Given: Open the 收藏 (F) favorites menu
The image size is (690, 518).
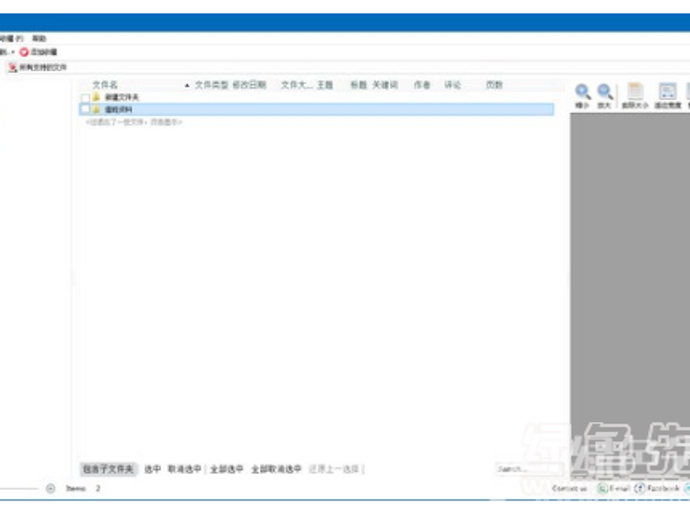Looking at the screenshot, I should tap(11, 39).
